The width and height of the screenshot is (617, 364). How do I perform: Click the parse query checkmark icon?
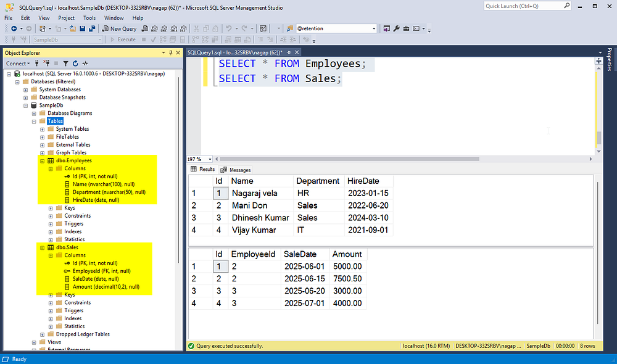tap(152, 39)
